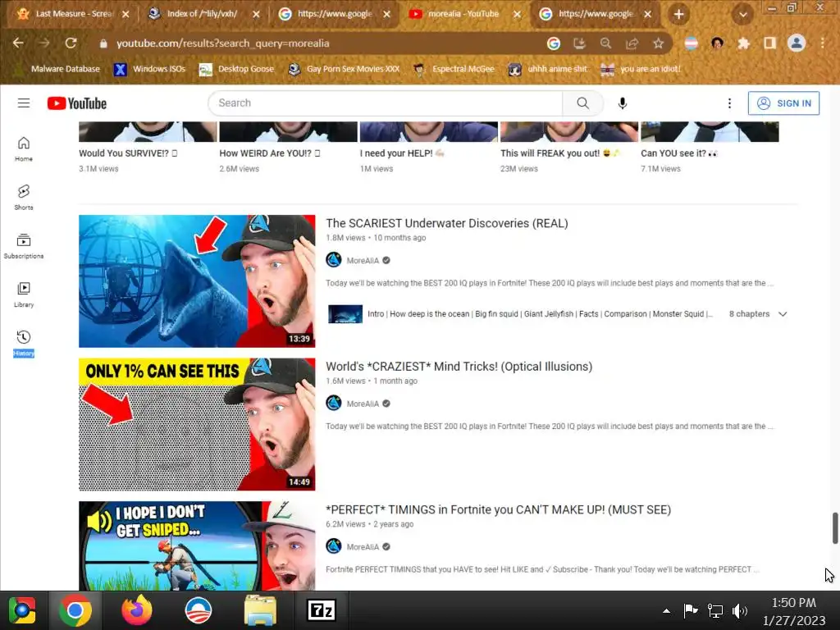Open Windows ISOs bookmark

coord(150,69)
